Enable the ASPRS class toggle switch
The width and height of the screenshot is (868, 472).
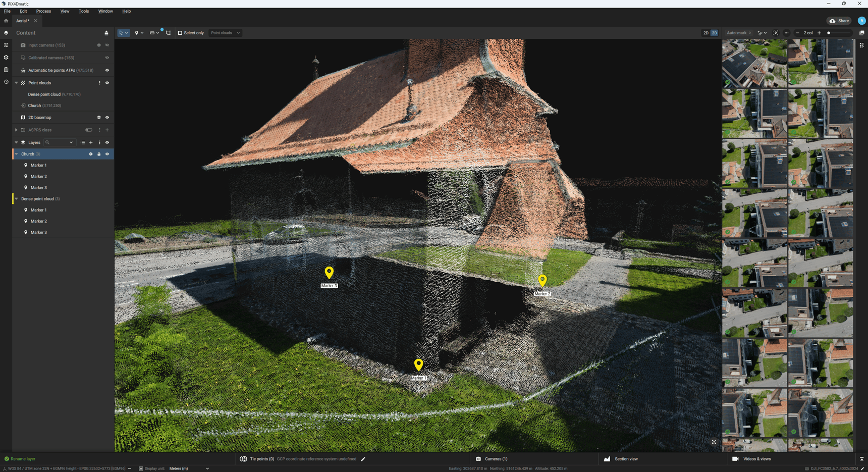click(89, 130)
